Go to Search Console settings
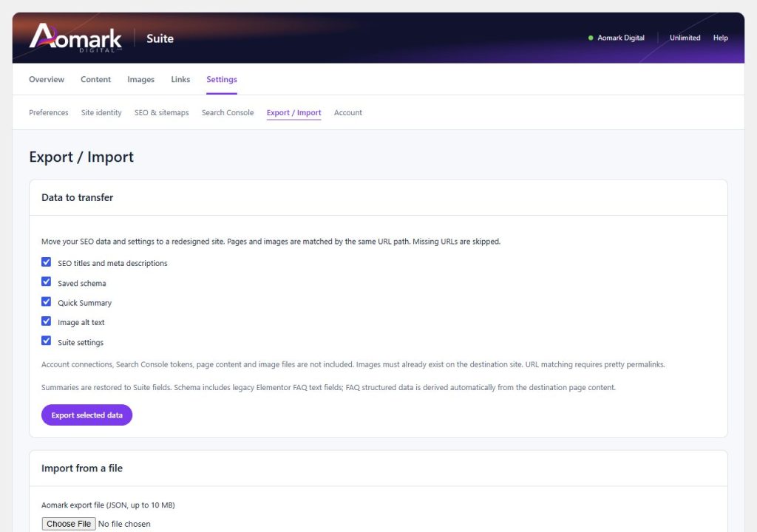The height and width of the screenshot is (532, 757). tap(228, 112)
